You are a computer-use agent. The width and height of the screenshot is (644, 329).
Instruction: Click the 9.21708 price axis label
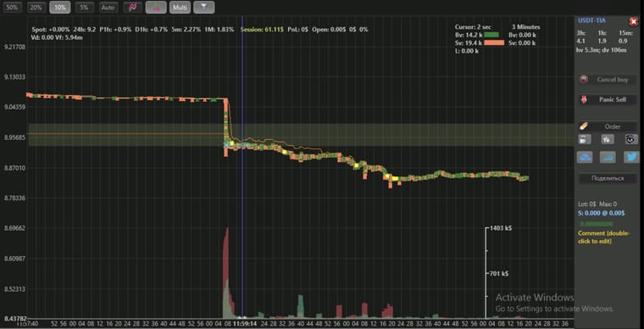(x=15, y=47)
